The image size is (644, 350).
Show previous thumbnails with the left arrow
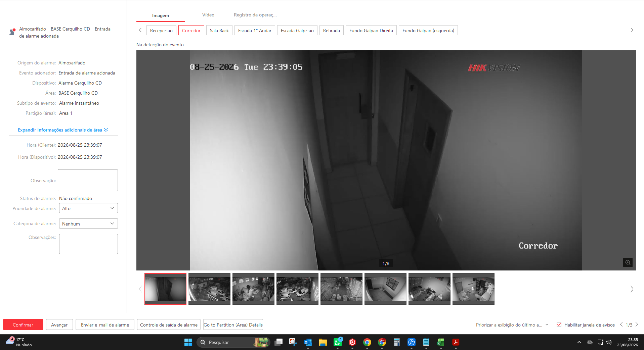(140, 289)
